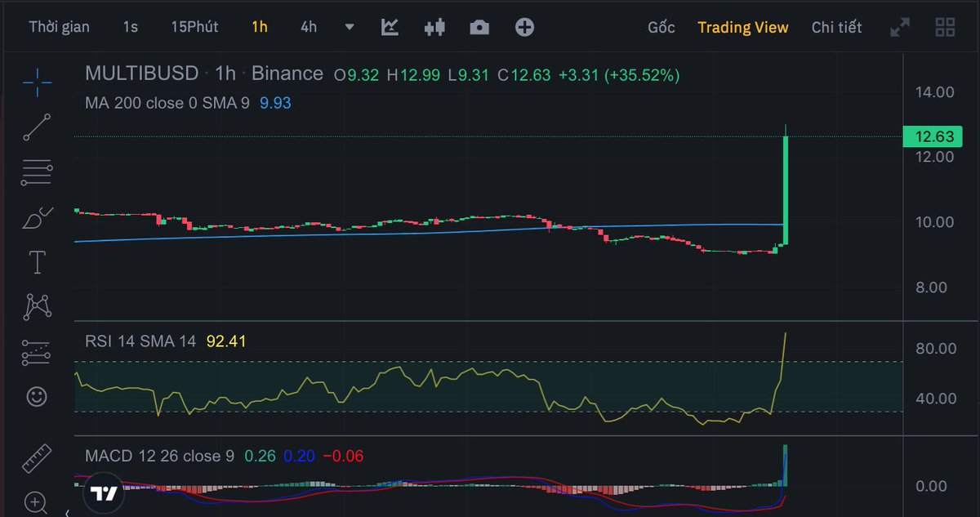This screenshot has height=517, width=980.
Task: Click the 0.20 MACD line value
Action: (299, 456)
